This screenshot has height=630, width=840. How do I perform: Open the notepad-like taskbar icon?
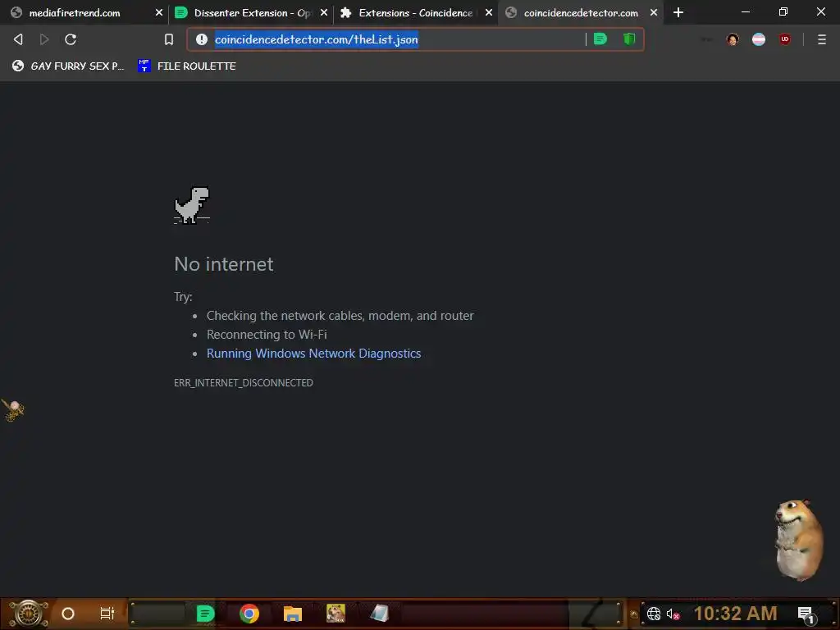pos(379,614)
